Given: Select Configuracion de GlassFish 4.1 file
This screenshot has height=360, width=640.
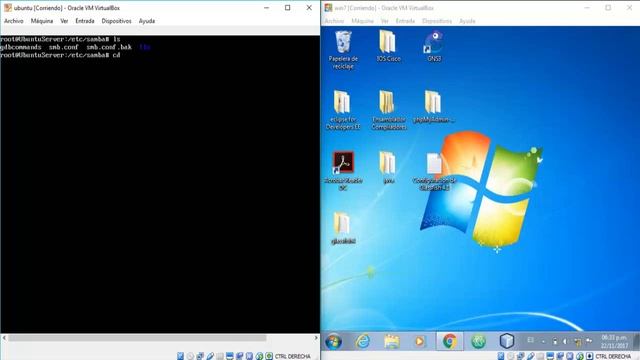Looking at the screenshot, I should coord(434,171).
